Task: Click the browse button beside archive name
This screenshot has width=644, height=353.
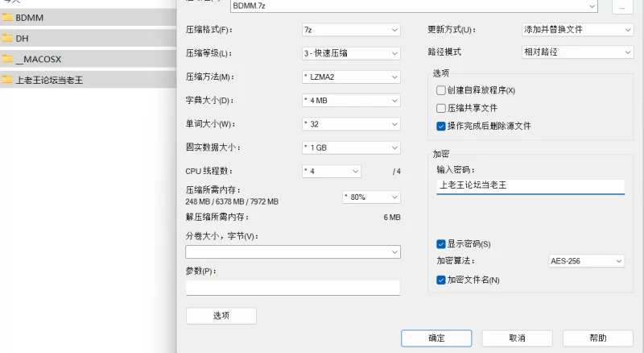Action: click(x=622, y=6)
